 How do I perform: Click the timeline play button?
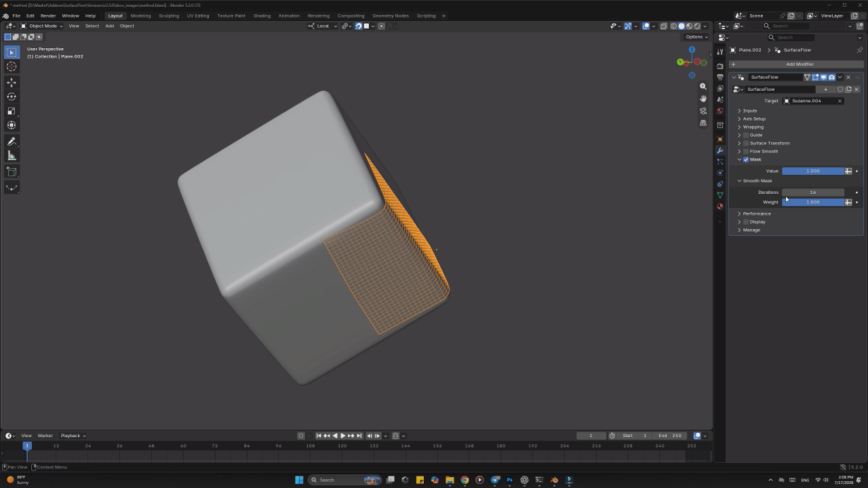[x=342, y=436]
